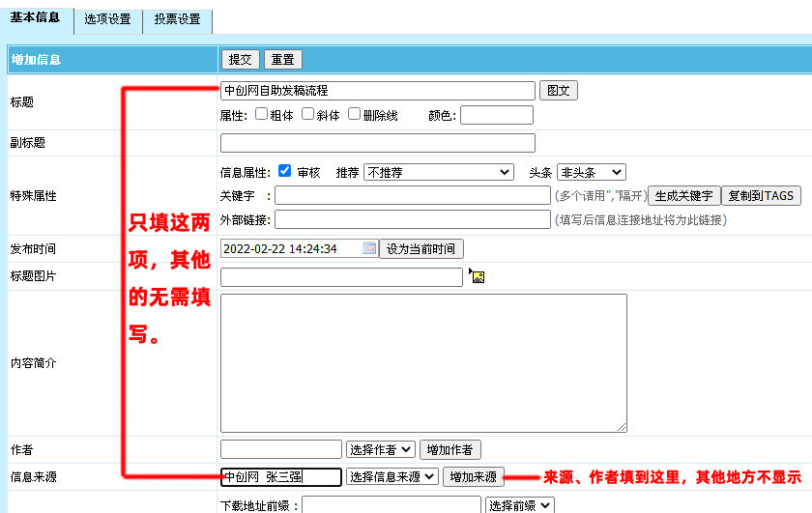
Task: Click the 复制到TAGS button
Action: coord(761,196)
